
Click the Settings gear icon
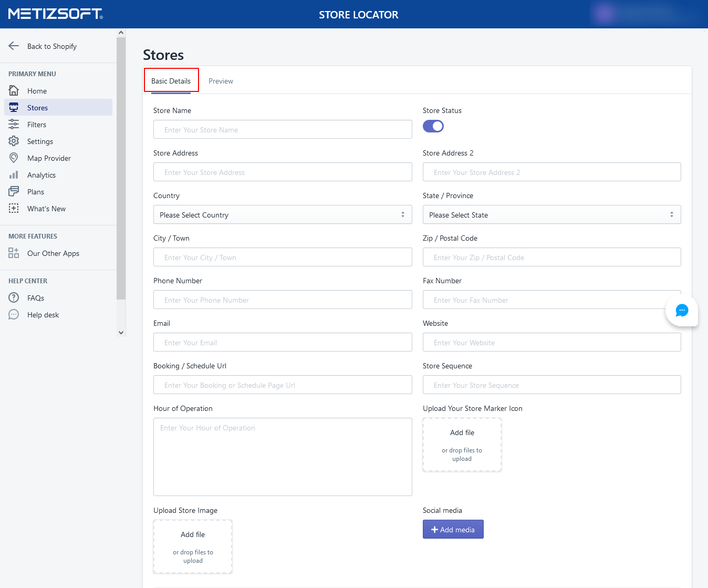pos(14,141)
